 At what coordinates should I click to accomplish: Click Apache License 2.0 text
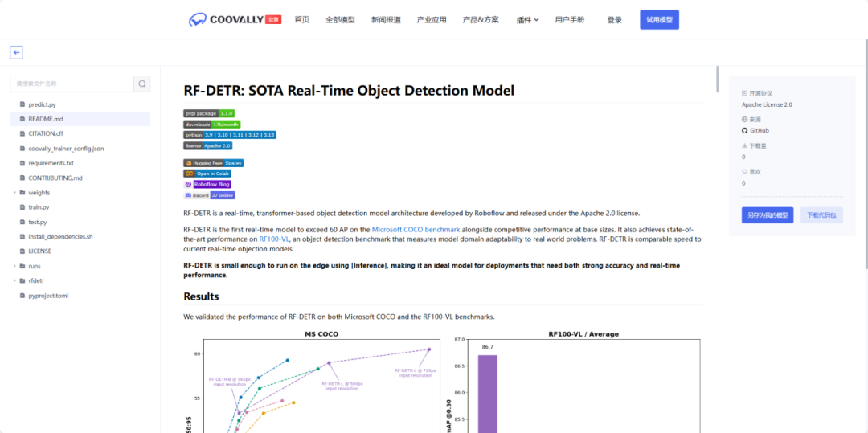pyautogui.click(x=767, y=104)
